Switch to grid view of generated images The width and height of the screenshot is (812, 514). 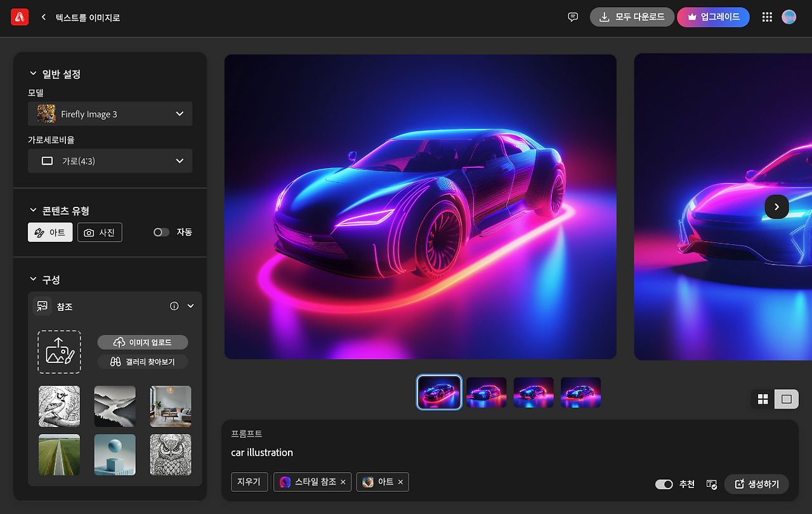(762, 399)
